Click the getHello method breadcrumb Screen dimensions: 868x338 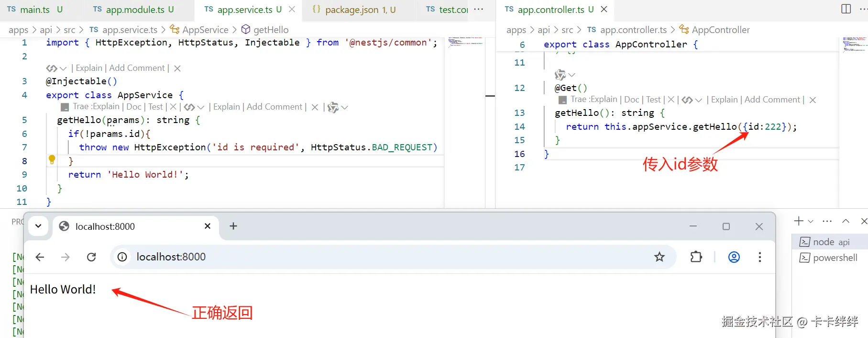(271, 30)
